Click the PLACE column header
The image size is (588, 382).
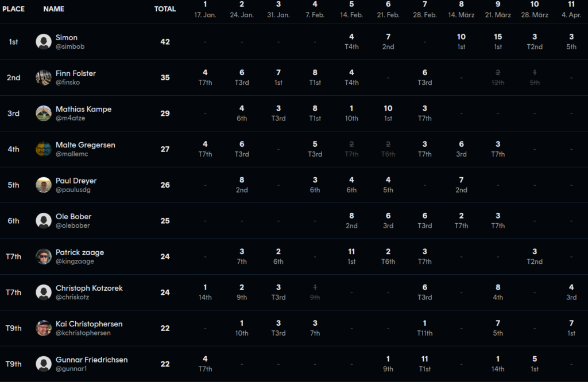(x=14, y=9)
